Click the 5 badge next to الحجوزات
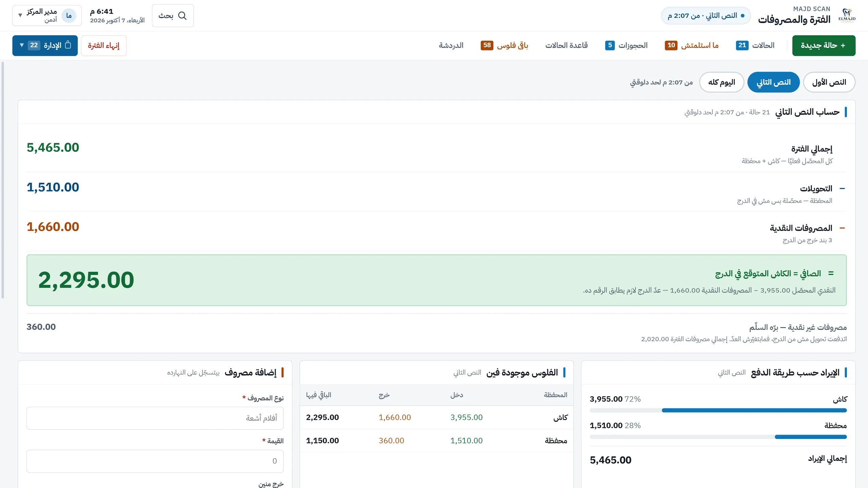 click(610, 45)
